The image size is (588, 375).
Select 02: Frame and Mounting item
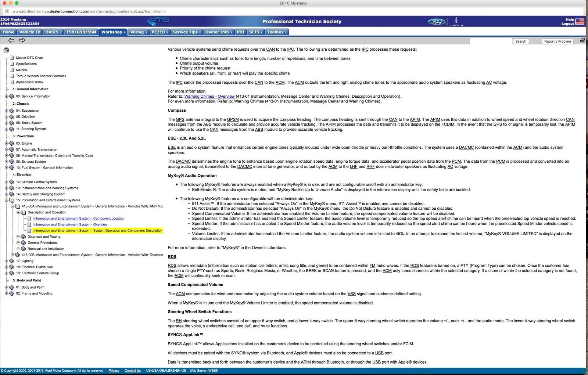click(34, 293)
